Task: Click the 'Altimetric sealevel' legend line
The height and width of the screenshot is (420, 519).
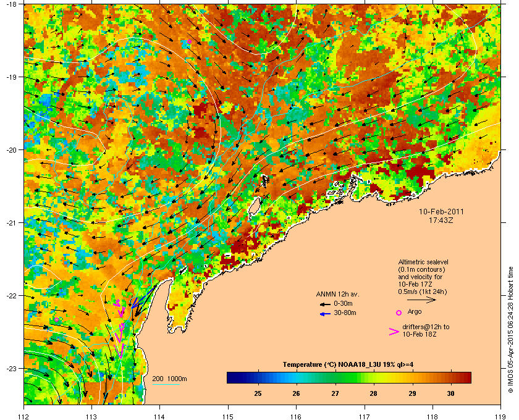Action: point(423,262)
